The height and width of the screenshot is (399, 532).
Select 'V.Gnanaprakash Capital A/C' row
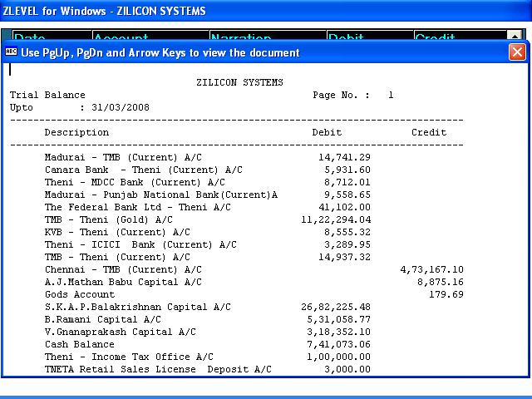[121, 332]
